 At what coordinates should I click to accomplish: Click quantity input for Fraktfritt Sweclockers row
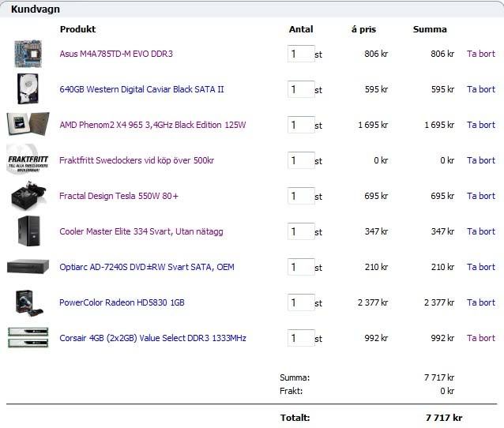coord(300,160)
